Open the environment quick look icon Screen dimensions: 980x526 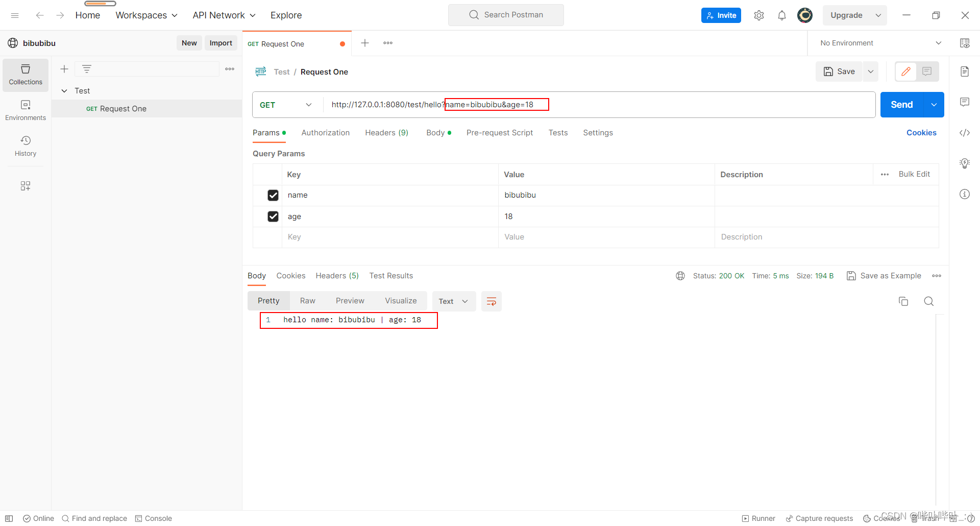(x=965, y=43)
